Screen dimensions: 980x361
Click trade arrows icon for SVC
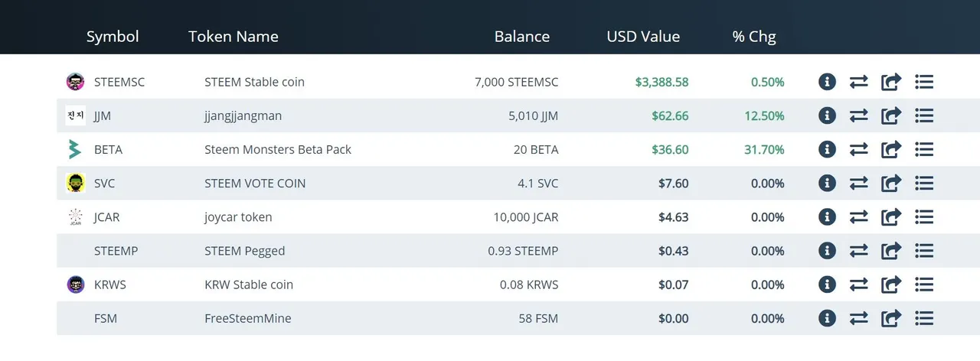(x=859, y=183)
